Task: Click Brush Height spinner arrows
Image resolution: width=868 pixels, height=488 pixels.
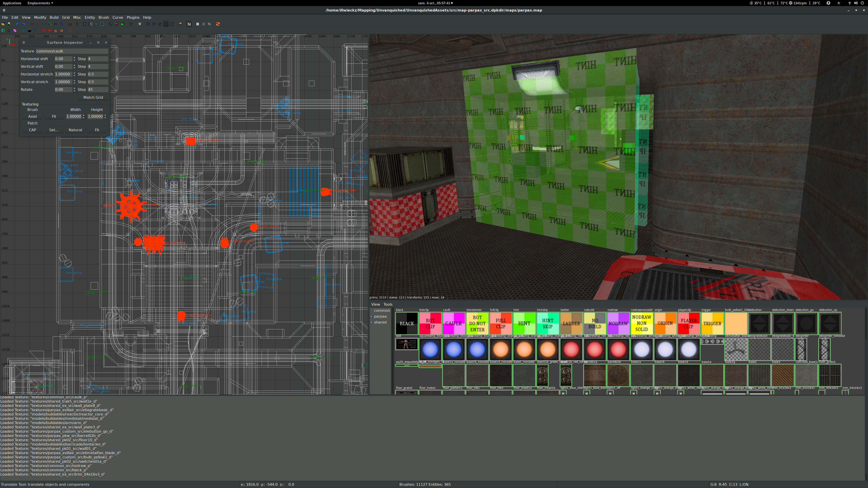Action: coord(105,117)
